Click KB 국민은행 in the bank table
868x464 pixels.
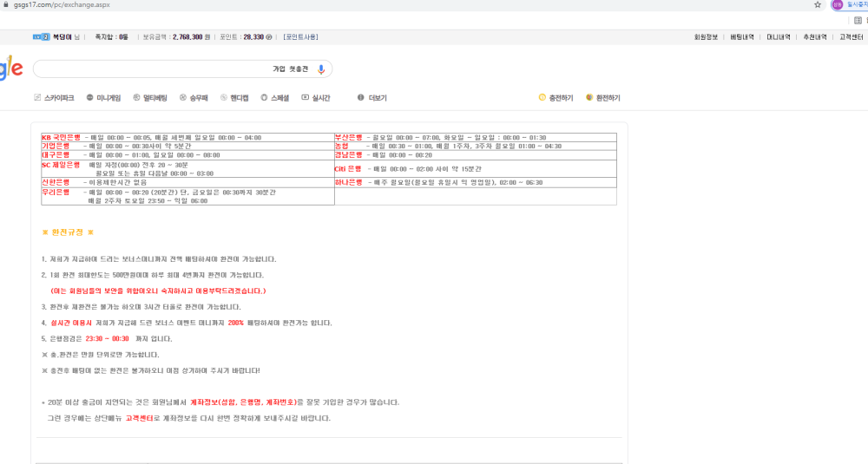click(61, 138)
